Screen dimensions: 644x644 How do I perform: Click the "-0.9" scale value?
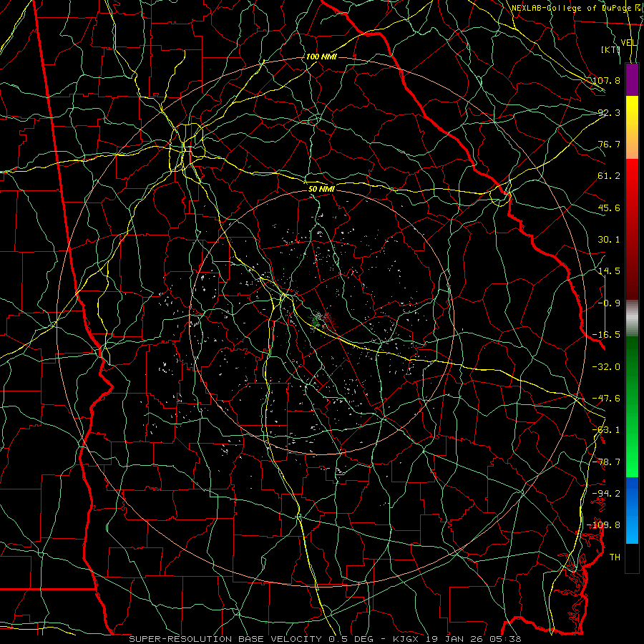[x=609, y=303]
